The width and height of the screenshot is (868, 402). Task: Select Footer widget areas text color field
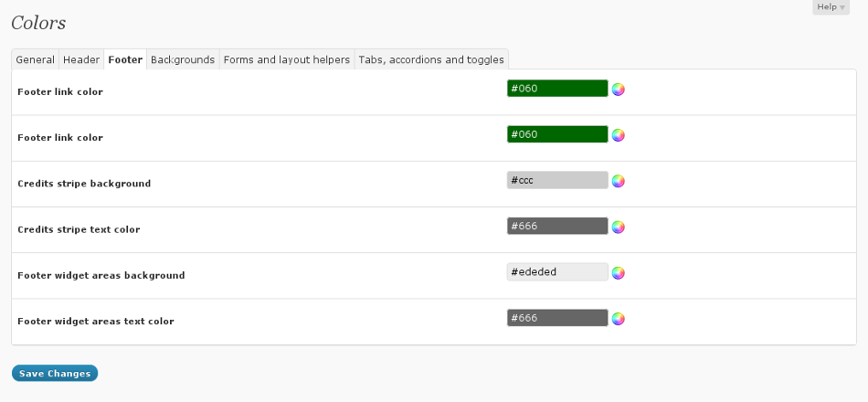tap(557, 317)
